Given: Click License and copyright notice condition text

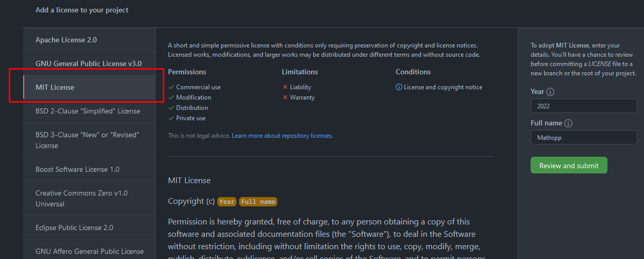Looking at the screenshot, I should pyautogui.click(x=443, y=87).
